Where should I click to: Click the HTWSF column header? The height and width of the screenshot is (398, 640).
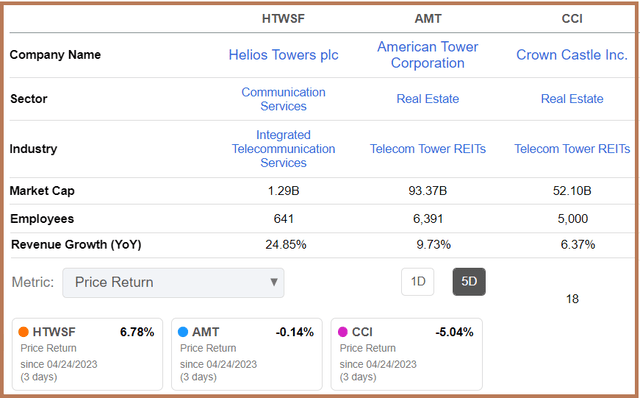(x=283, y=19)
